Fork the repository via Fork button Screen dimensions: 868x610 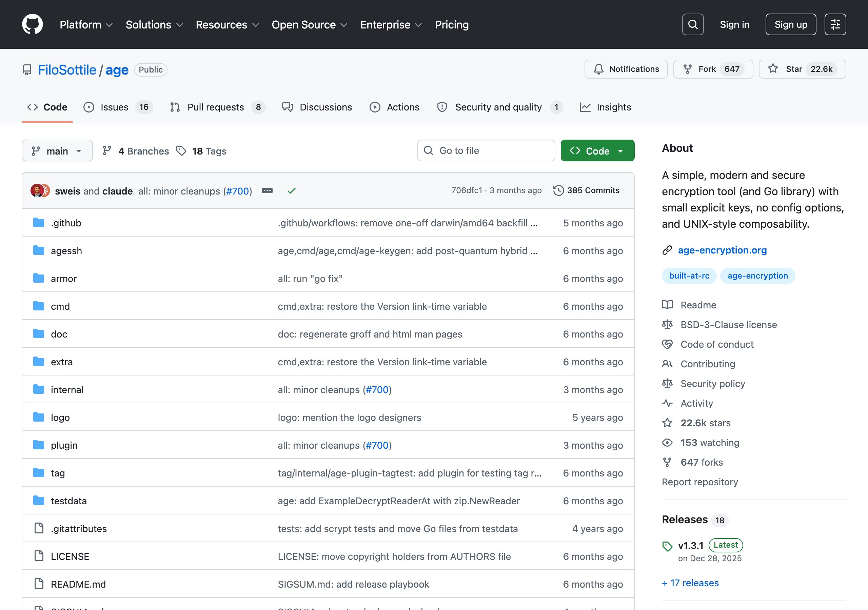tap(713, 69)
